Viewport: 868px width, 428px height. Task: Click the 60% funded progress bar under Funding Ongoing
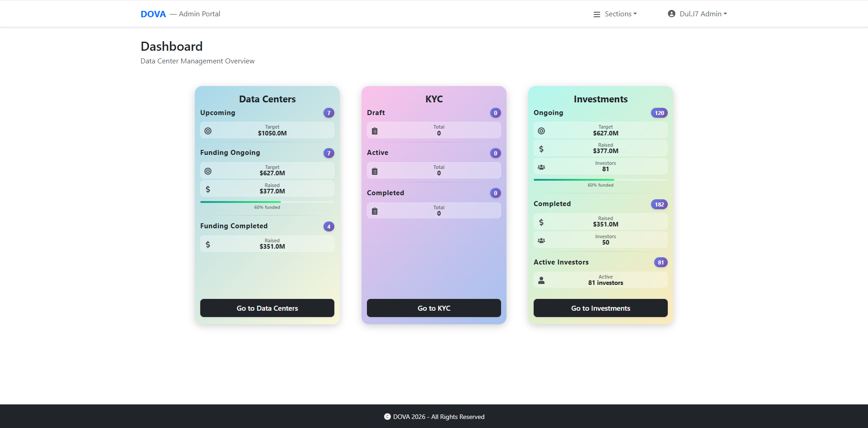(x=267, y=202)
